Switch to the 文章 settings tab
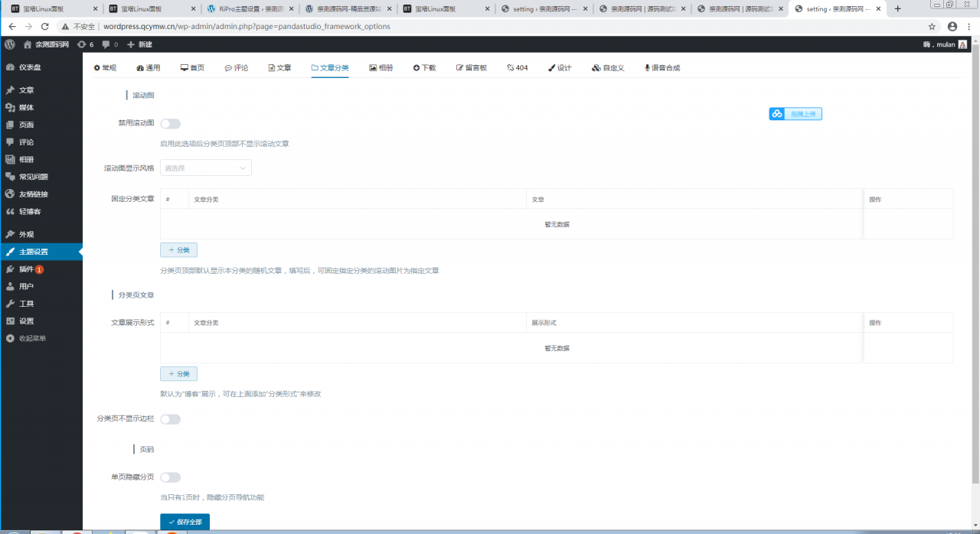 279,68
